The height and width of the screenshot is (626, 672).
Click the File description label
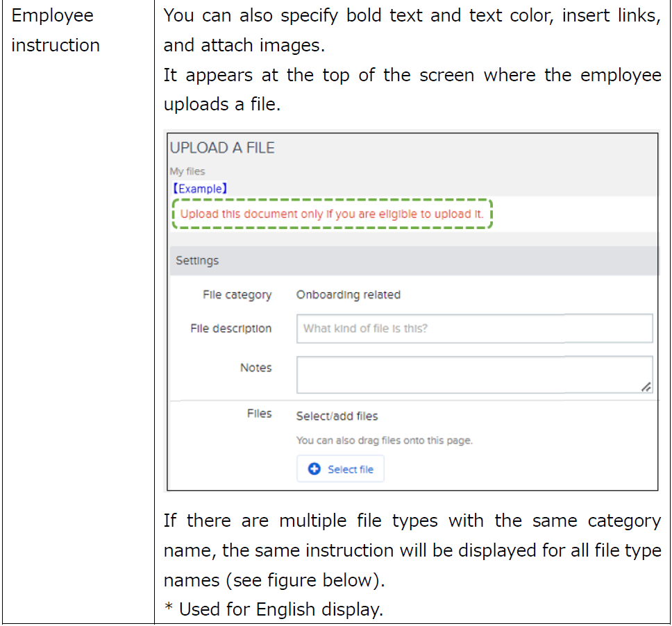pyautogui.click(x=230, y=328)
